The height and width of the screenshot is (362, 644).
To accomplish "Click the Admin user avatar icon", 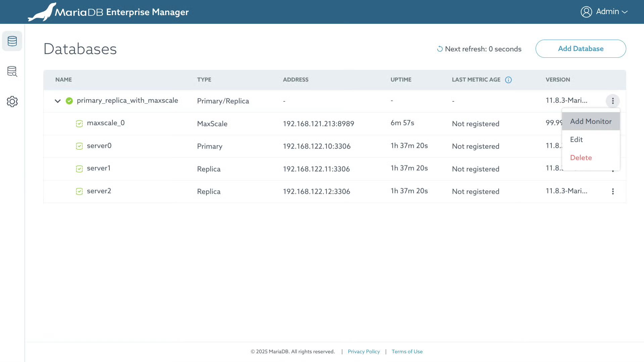I will click(x=586, y=12).
